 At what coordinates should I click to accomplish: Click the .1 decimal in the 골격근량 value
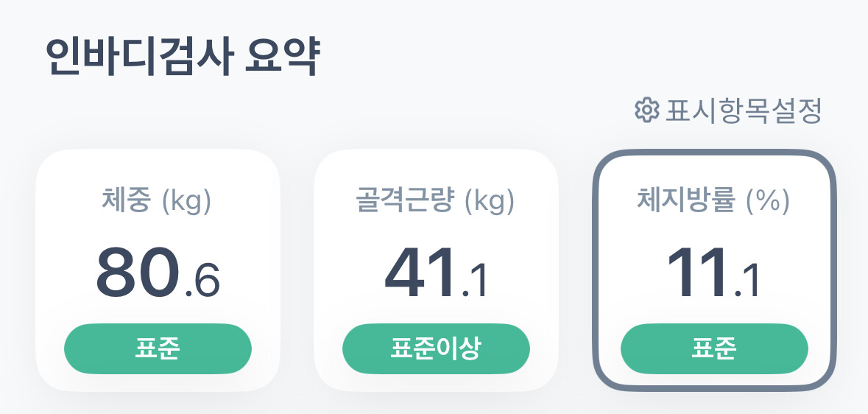pyautogui.click(x=475, y=282)
